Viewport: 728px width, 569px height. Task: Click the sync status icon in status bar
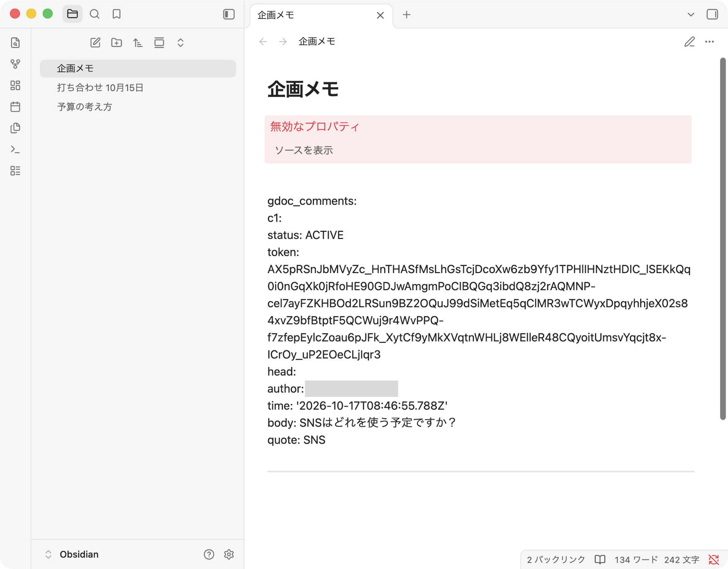coord(714,560)
